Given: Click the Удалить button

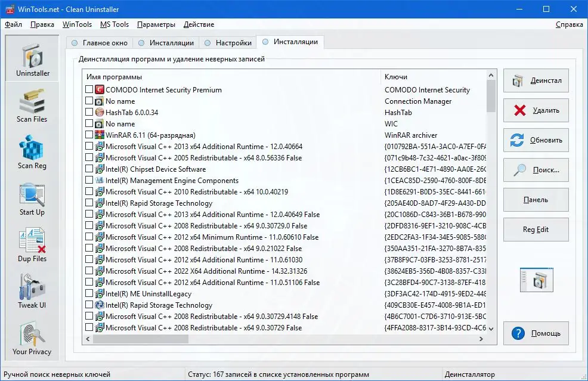Looking at the screenshot, I should click(x=536, y=110).
